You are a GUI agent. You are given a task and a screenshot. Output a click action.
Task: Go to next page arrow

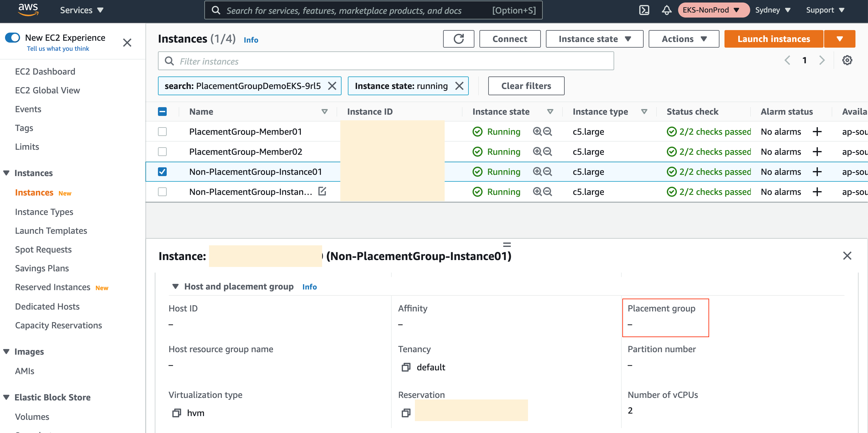point(822,60)
